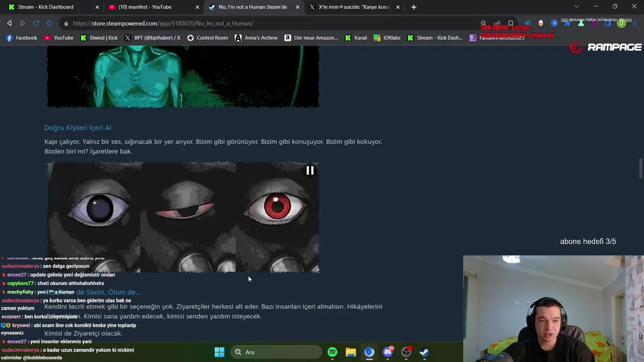644x362 pixels.
Task: Open the Anna's Archive bookmark
Action: 256,38
